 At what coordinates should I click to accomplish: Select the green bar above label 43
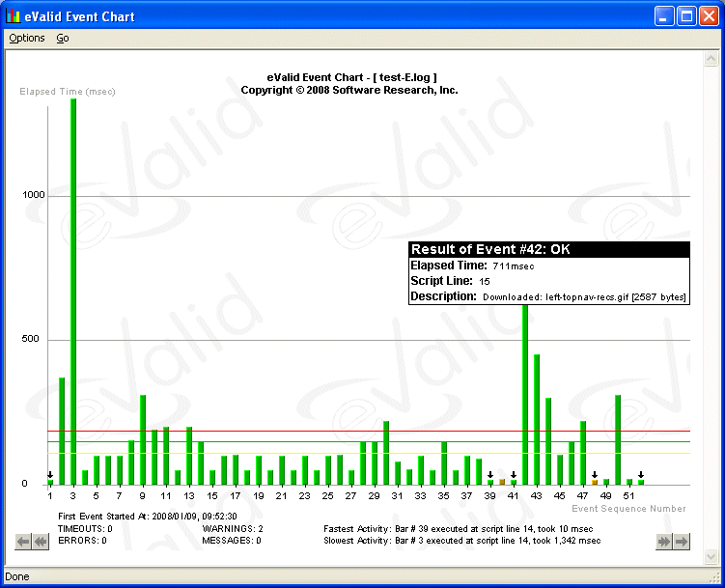pos(537,420)
